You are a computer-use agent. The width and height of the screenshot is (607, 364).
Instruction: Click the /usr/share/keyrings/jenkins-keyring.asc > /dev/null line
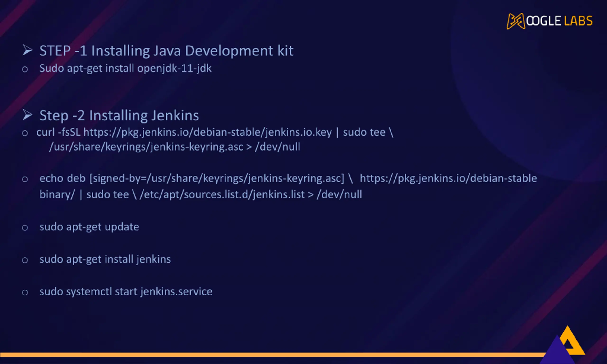click(174, 147)
